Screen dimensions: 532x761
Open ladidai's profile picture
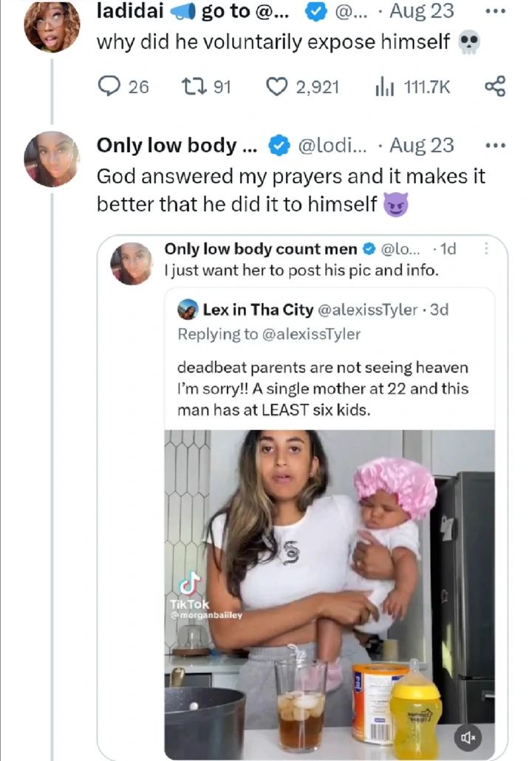pyautogui.click(x=52, y=27)
